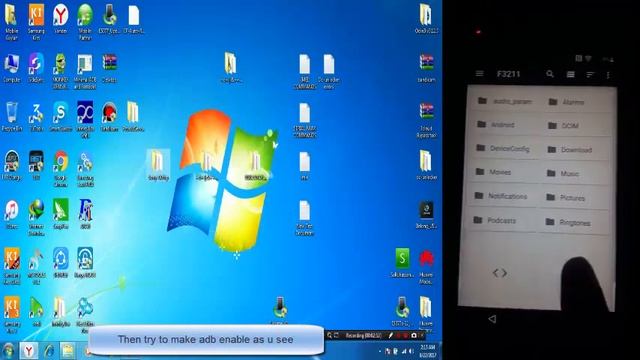This screenshot has width=640, height=360.
Task: Open the Podcasts folder on the phone
Action: point(503,220)
